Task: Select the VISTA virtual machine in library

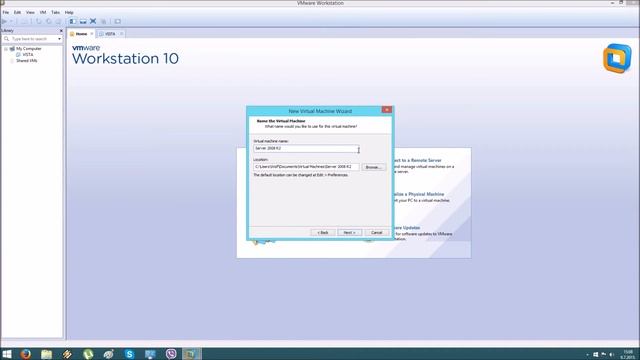Action: pyautogui.click(x=28, y=55)
